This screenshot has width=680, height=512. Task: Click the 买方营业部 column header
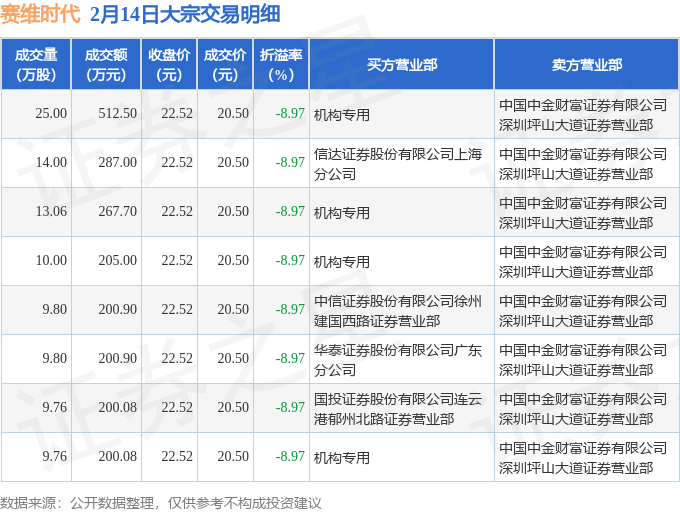point(402,65)
